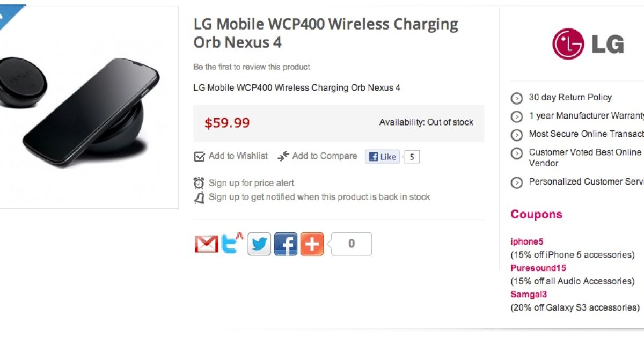Click the Twitter bird share icon
Screen dimensions: 644x337
[x=259, y=244]
